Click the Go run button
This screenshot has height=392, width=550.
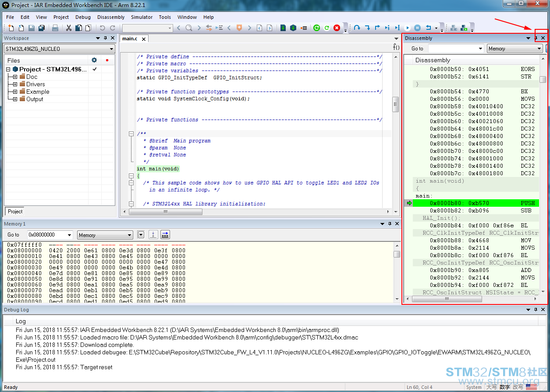coord(408,28)
